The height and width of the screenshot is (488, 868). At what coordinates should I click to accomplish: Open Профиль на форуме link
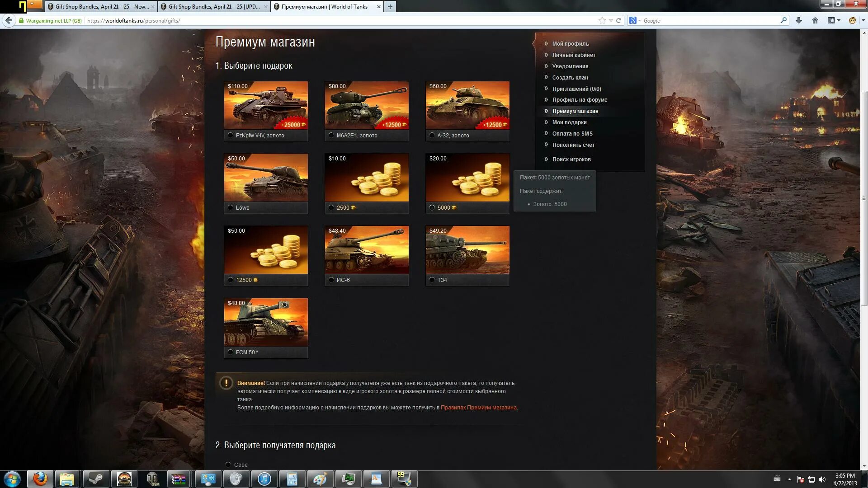pos(580,100)
